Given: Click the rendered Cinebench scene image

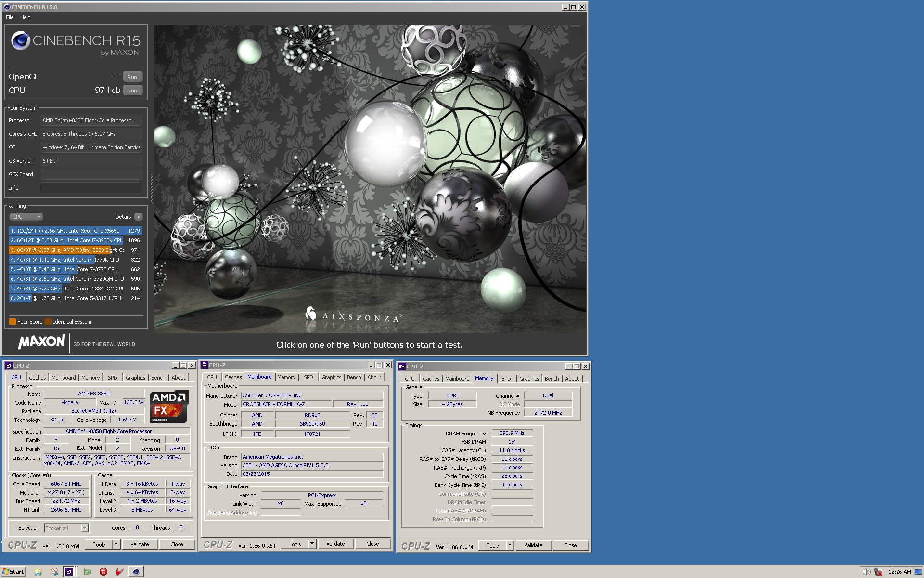Looking at the screenshot, I should coord(370,179).
